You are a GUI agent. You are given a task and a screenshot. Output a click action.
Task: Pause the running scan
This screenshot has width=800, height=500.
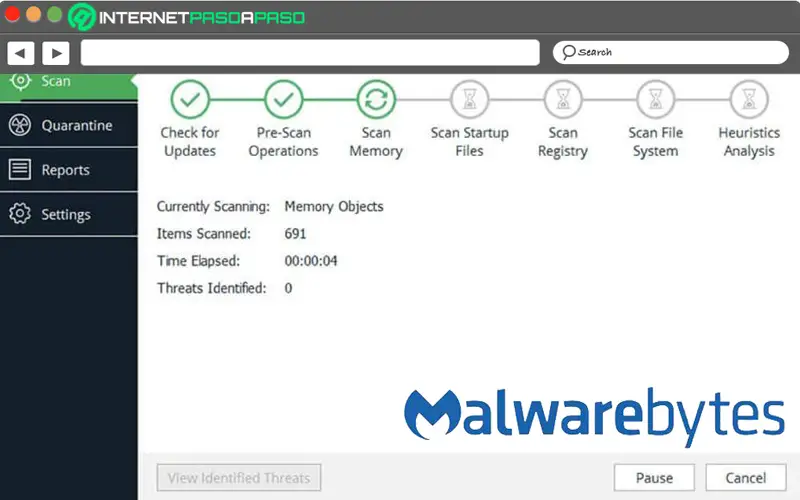[654, 478]
